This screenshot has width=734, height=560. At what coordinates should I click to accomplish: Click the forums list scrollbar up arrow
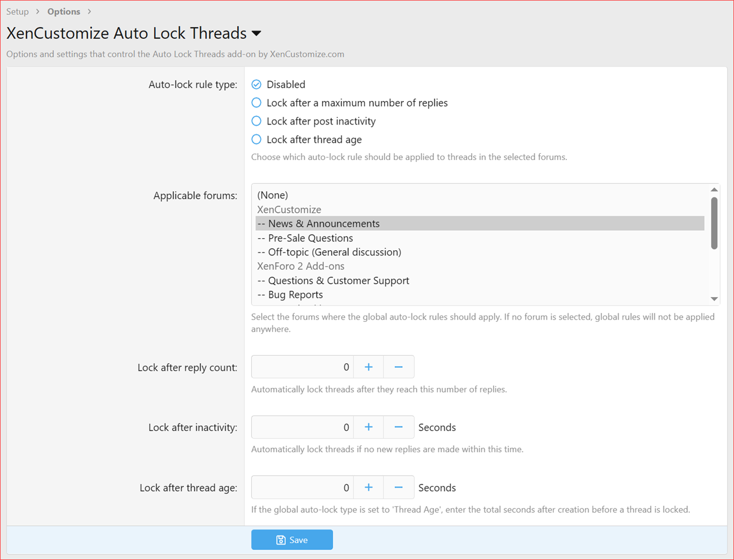pos(714,190)
